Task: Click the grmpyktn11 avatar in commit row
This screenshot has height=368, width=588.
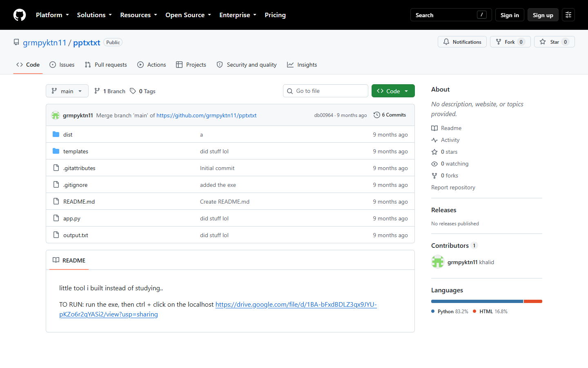Action: click(x=56, y=115)
